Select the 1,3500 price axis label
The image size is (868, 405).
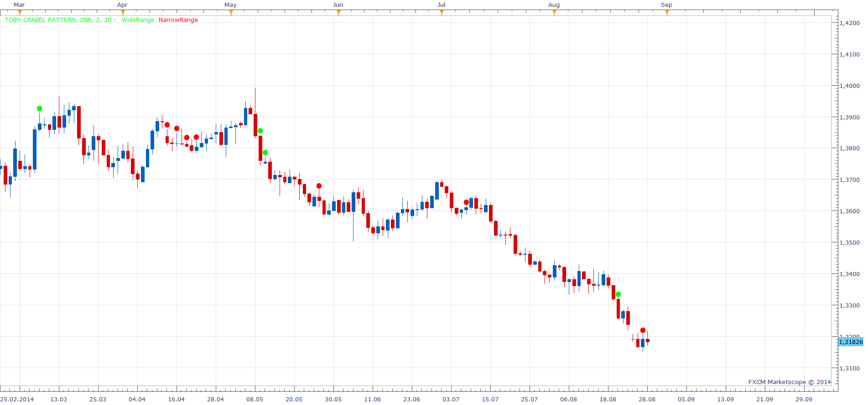850,242
